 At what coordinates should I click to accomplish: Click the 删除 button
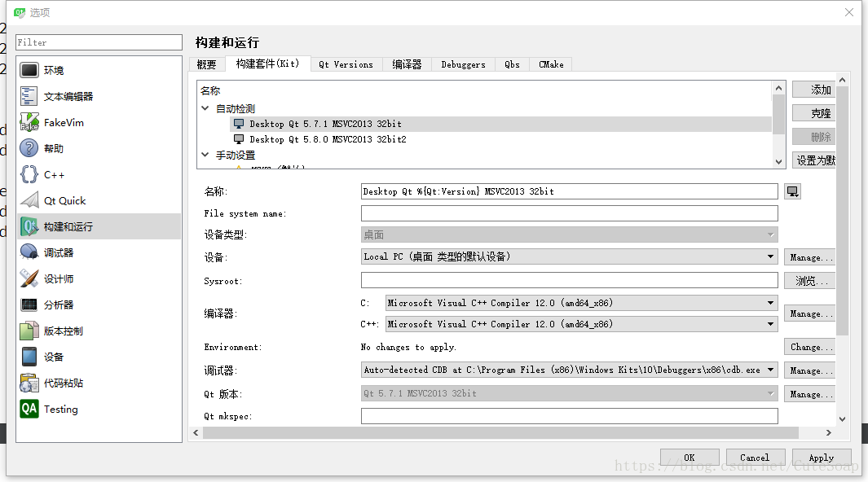[813, 137]
